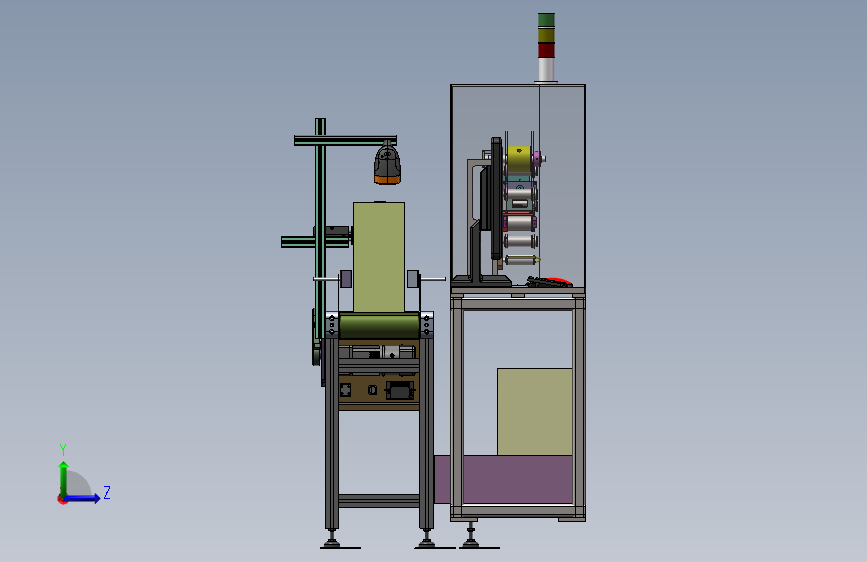This screenshot has width=867, height=562.
Task: Pick the right guide sensor beside the olive box
Action: click(413, 279)
